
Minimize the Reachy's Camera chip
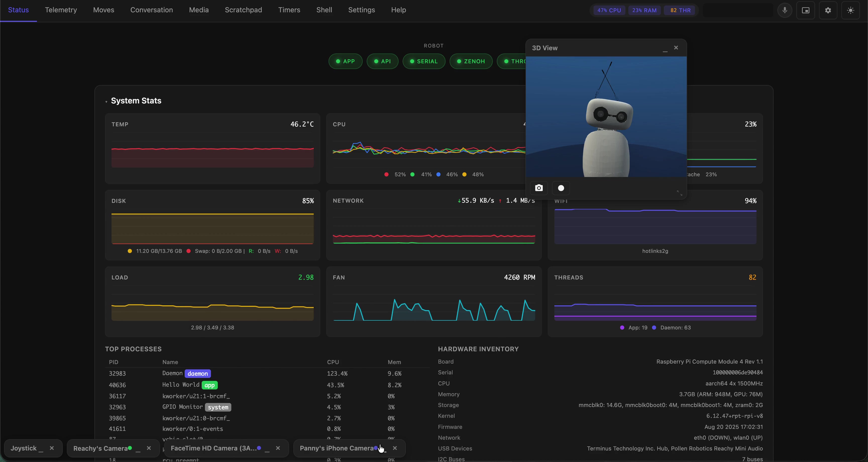(138, 449)
